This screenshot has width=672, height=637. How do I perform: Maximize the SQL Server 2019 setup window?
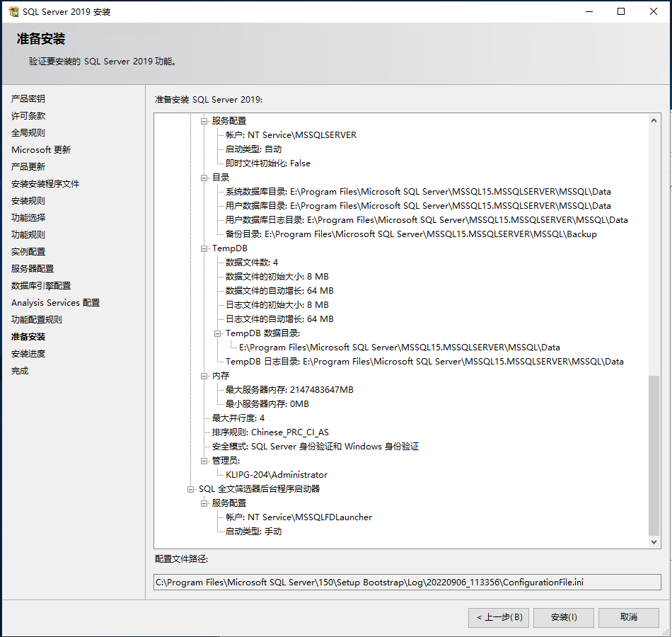pyautogui.click(x=621, y=11)
